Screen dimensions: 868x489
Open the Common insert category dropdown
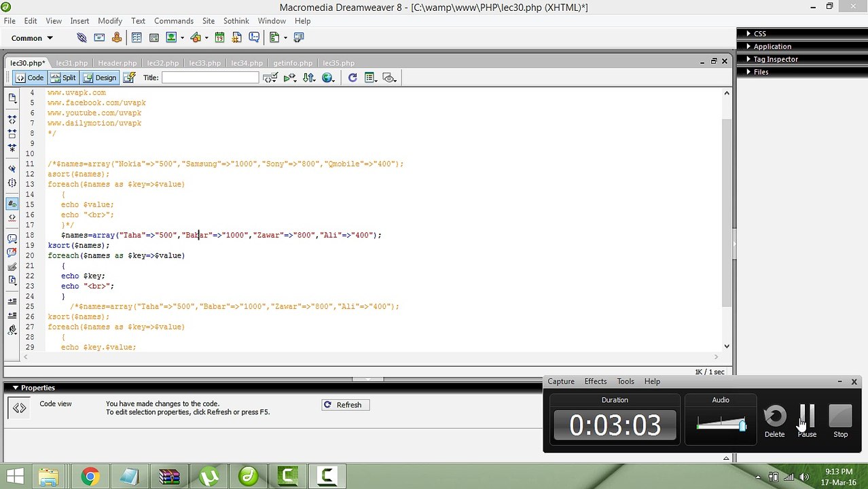pyautogui.click(x=32, y=38)
